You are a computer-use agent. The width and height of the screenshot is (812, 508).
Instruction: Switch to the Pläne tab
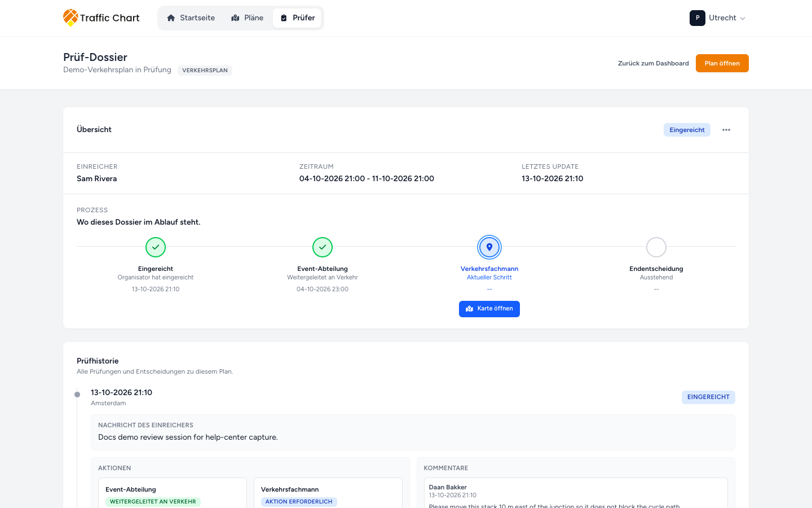point(248,18)
